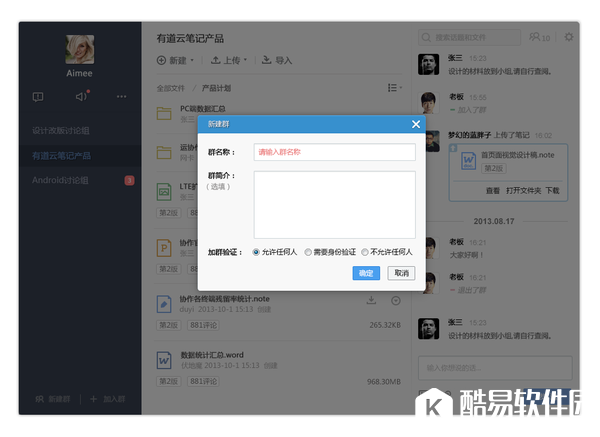Image resolution: width=600 pixels, height=437 pixels.
Task: Open 数据统计汇总.word file name
Action: tap(212, 355)
